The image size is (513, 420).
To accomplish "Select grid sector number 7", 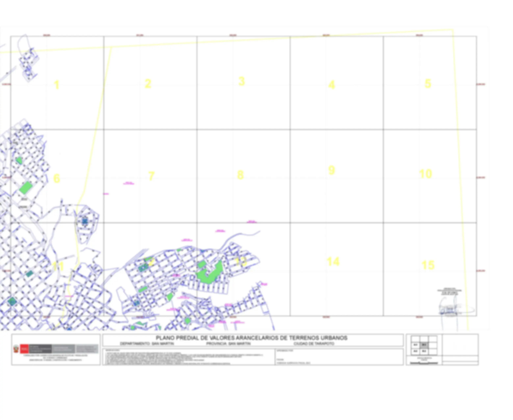I will [x=151, y=176].
